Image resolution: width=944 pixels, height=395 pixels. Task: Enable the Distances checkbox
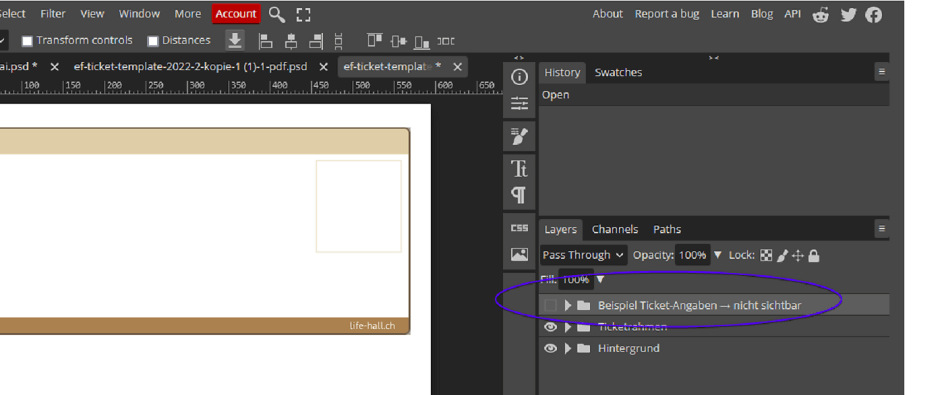point(153,41)
